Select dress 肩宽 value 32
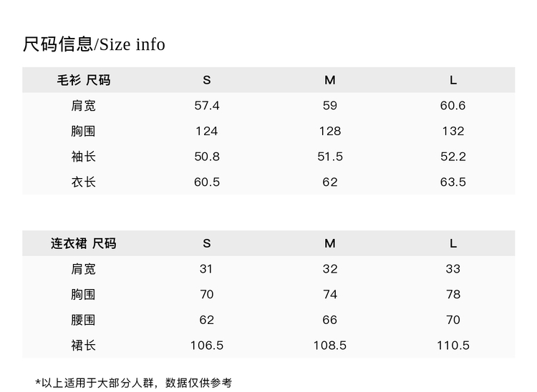The width and height of the screenshot is (537, 392). click(x=330, y=269)
